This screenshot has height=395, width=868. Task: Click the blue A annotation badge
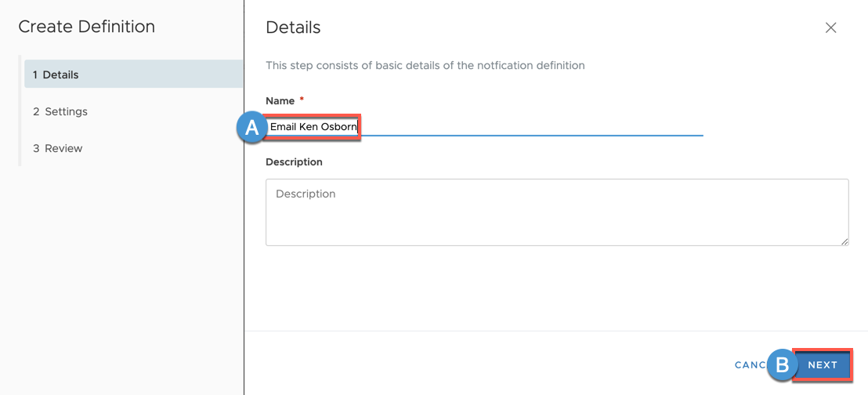(x=252, y=128)
